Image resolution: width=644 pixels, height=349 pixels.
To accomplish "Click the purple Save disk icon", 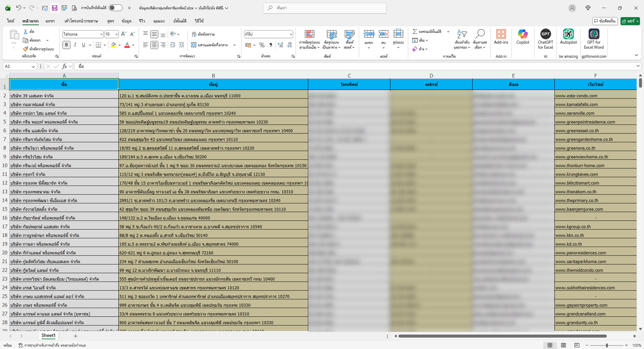I will tap(54, 8).
